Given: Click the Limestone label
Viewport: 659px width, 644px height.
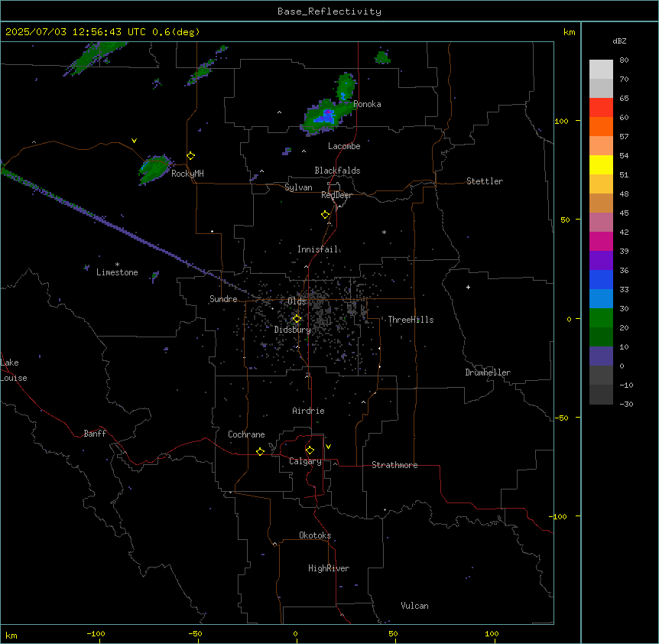Looking at the screenshot, I should (117, 272).
